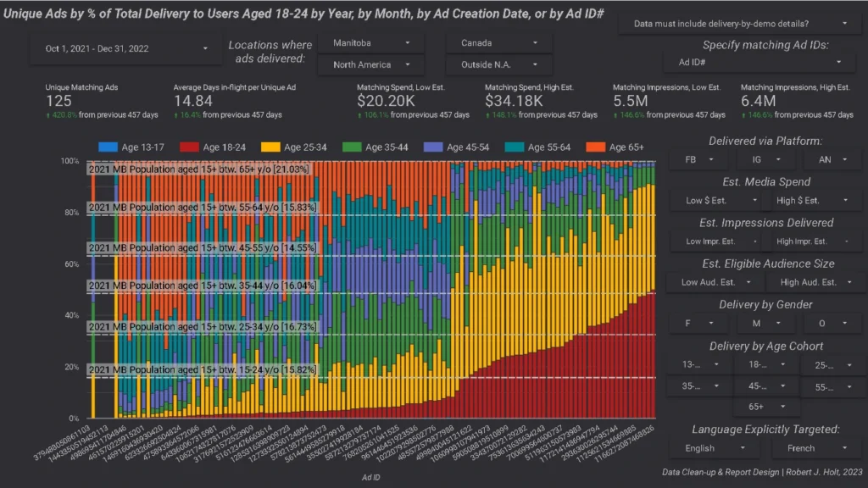
Task: Open the Canada location filter
Action: [x=498, y=42]
